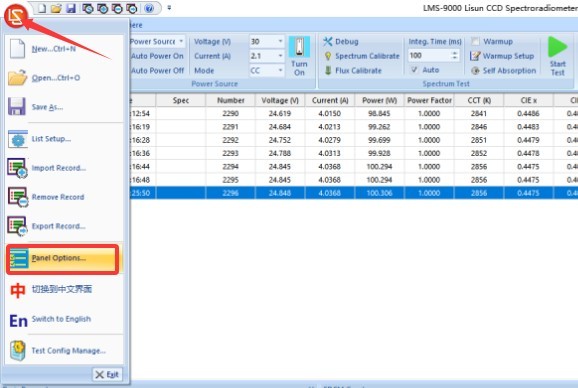Select the highlighted record number 2296

tap(230, 193)
